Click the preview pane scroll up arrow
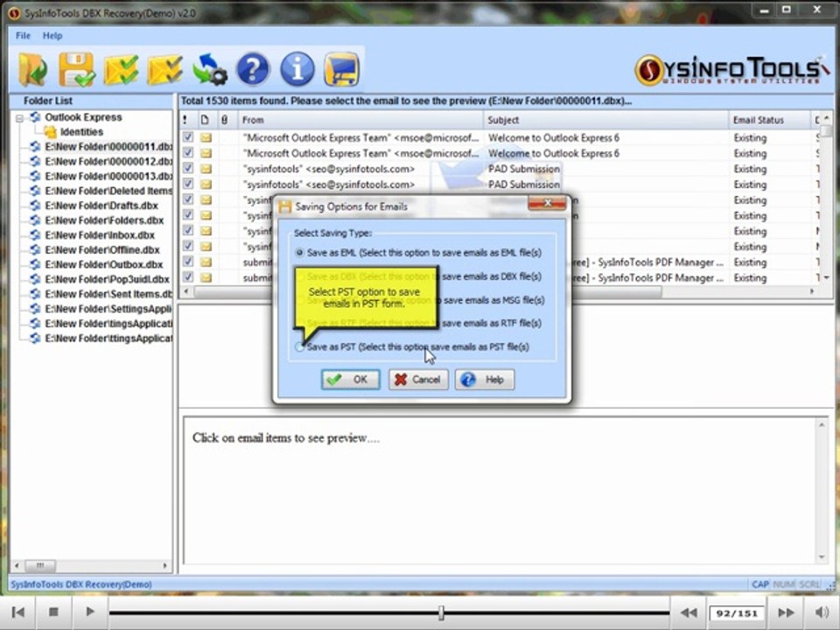The height and width of the screenshot is (630, 840). pyautogui.click(x=822, y=425)
